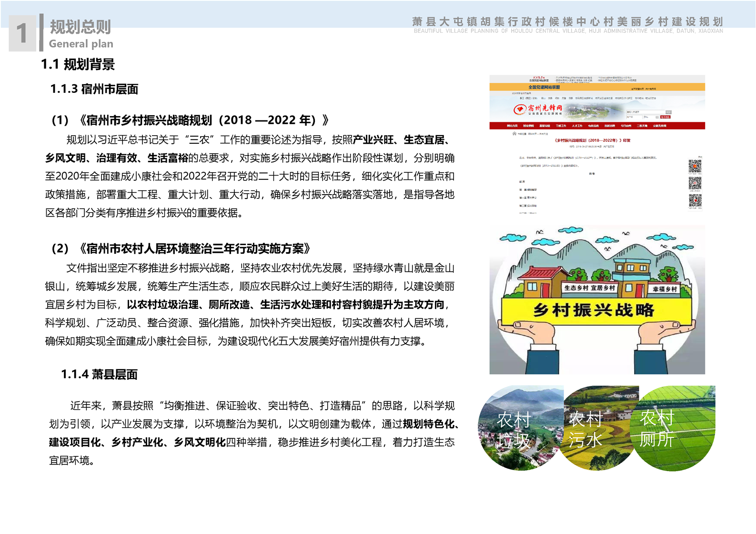Click the red 乡村振兴战略规划 article title
This screenshot has height=534, width=756.
(593, 140)
